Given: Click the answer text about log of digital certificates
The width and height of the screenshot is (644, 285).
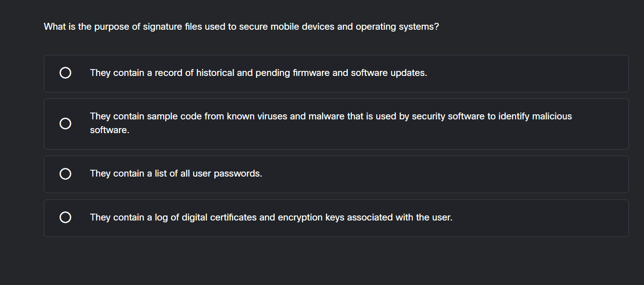Looking at the screenshot, I should [x=271, y=218].
